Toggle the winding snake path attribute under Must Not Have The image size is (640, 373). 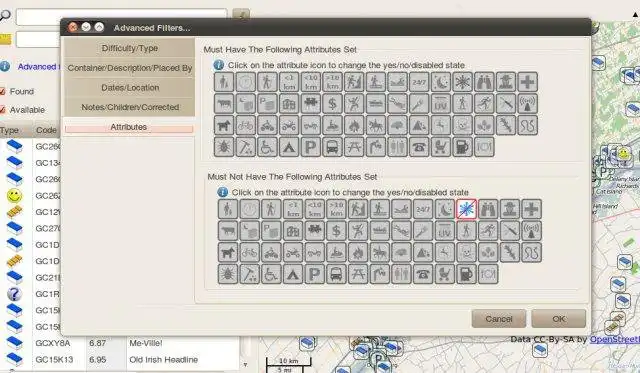point(531,253)
